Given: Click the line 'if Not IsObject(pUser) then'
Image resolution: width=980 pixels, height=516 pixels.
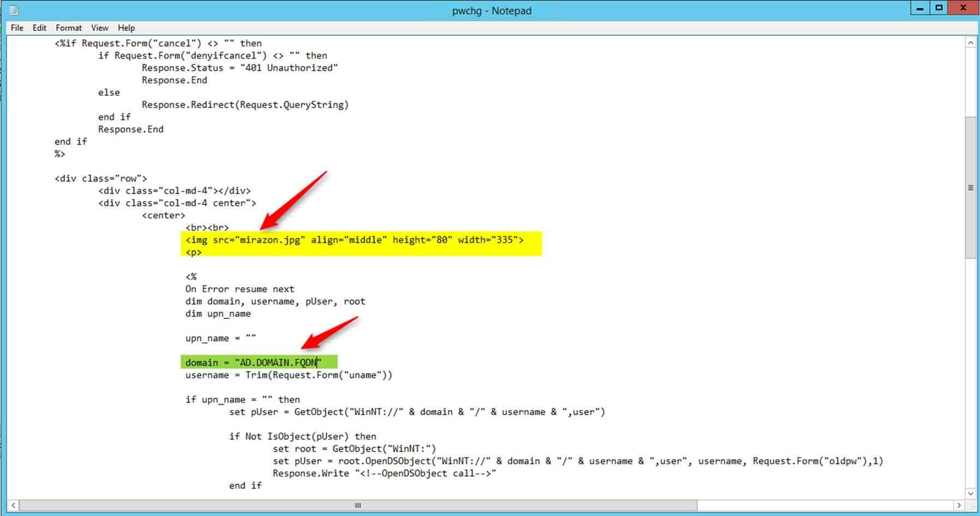Looking at the screenshot, I should 302,436.
